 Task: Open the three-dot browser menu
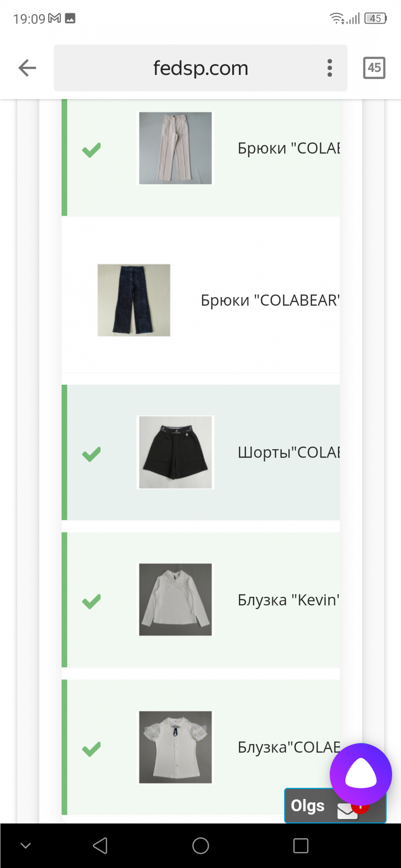(330, 68)
